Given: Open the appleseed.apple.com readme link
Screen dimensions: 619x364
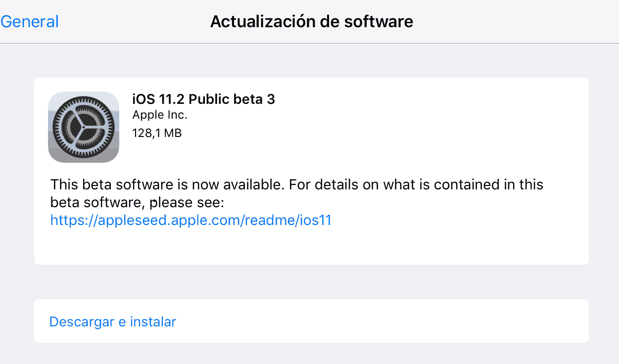Looking at the screenshot, I should 191,220.
